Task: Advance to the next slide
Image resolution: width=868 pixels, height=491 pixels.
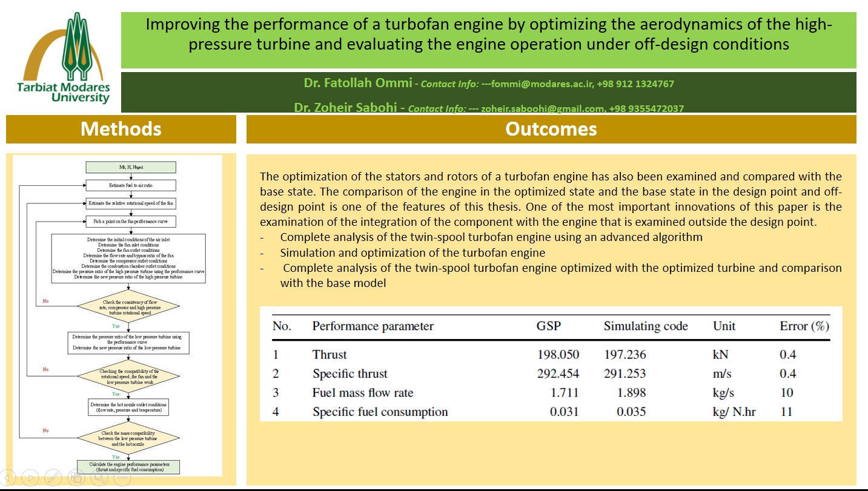Action: pyautogui.click(x=30, y=478)
